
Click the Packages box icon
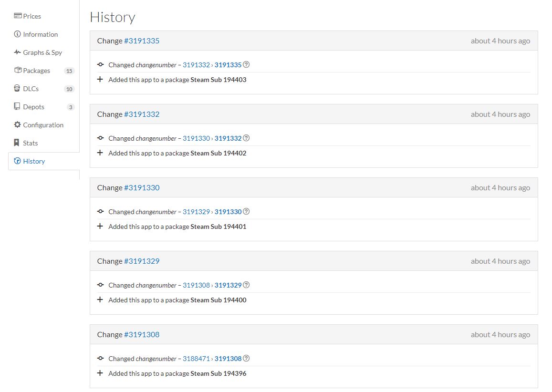(18, 71)
